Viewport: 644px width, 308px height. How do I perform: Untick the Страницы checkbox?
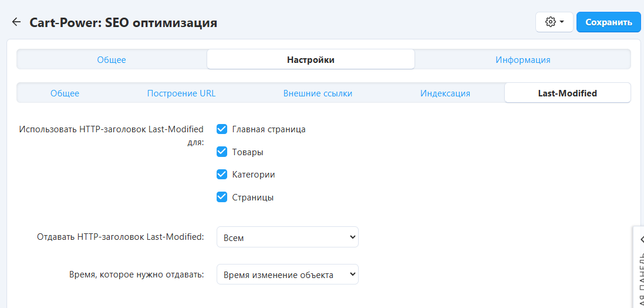[222, 197]
